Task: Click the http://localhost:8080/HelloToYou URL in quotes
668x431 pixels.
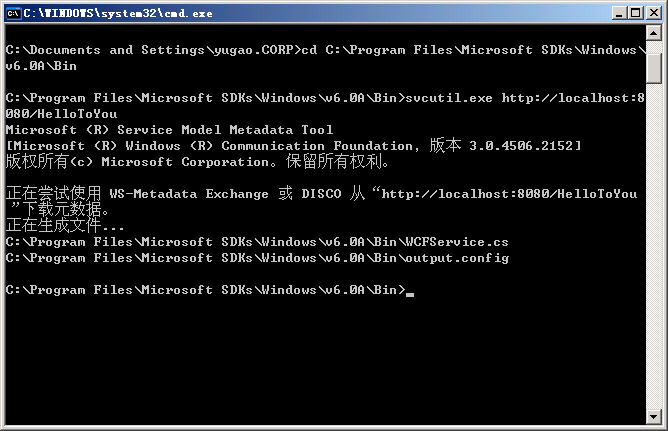Action: coord(509,194)
